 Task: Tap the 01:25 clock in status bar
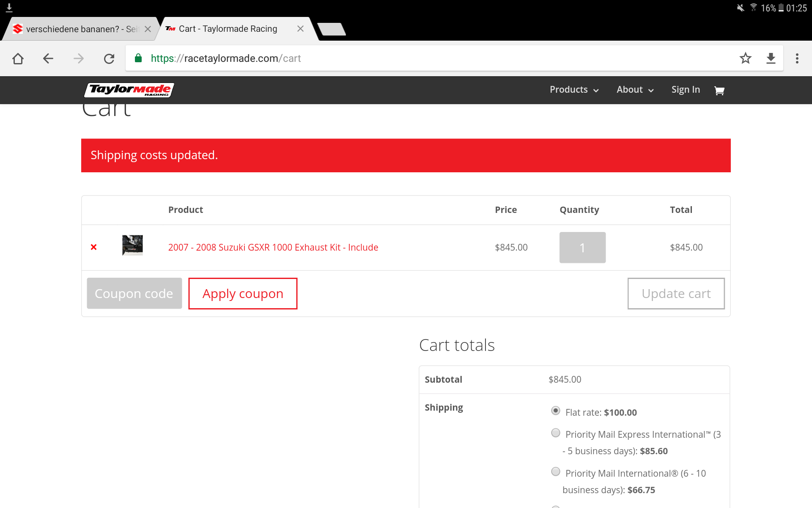(x=797, y=8)
